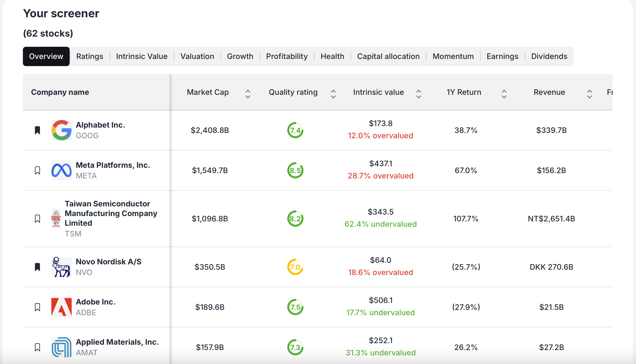Click the Alphabet Inc. Google logo
Image resolution: width=636 pixels, height=364 pixels.
[x=62, y=130]
